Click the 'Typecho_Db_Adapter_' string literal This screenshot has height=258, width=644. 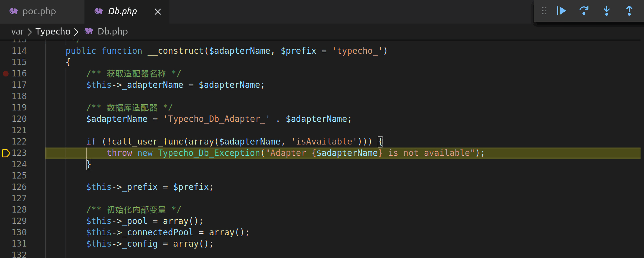(216, 119)
